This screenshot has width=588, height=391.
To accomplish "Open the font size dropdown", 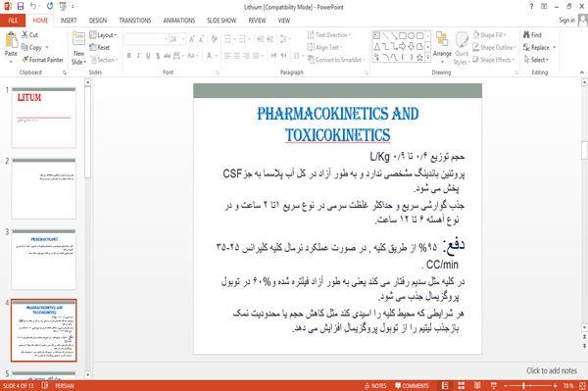I will [183, 39].
